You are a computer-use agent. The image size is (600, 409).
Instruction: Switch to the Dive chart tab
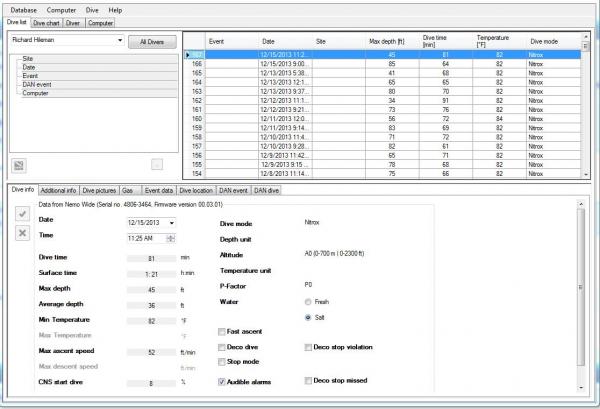(47, 20)
